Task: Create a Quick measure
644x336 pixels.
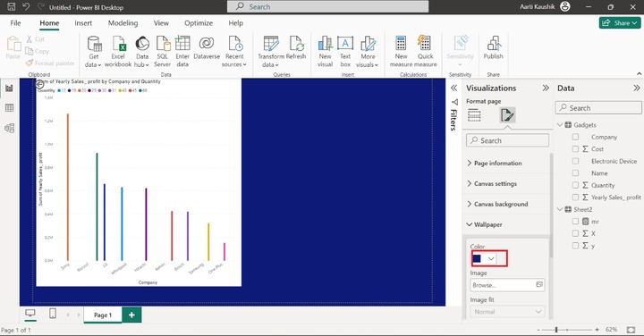Action: pos(425,52)
